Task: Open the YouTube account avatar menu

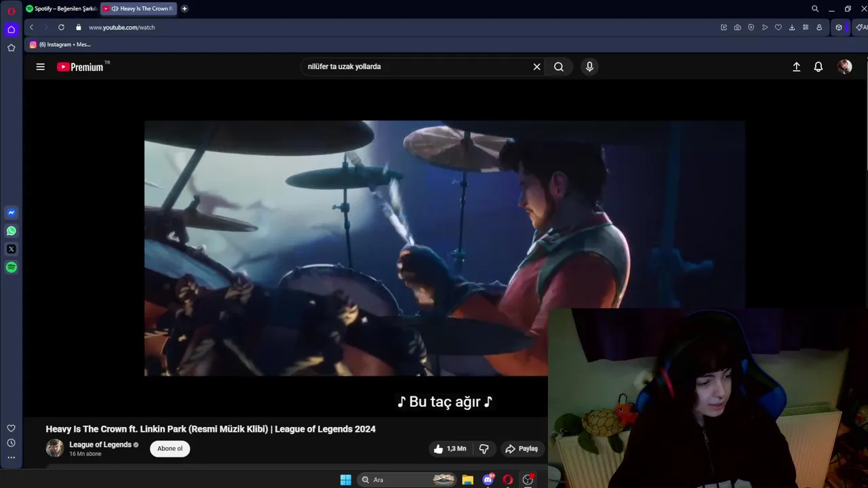Action: [844, 66]
